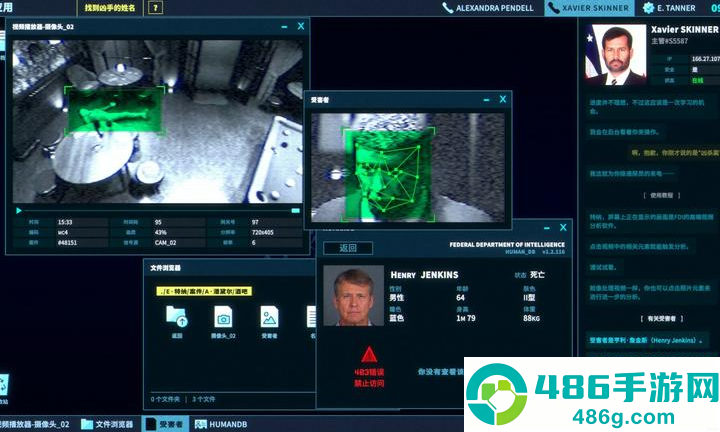
Task: Click Henry Jenkins mugshot photo
Action: click(353, 295)
